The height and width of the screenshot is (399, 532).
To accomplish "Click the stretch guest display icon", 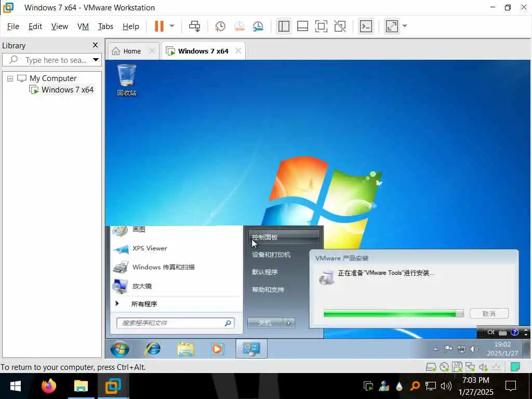I will [x=392, y=26].
